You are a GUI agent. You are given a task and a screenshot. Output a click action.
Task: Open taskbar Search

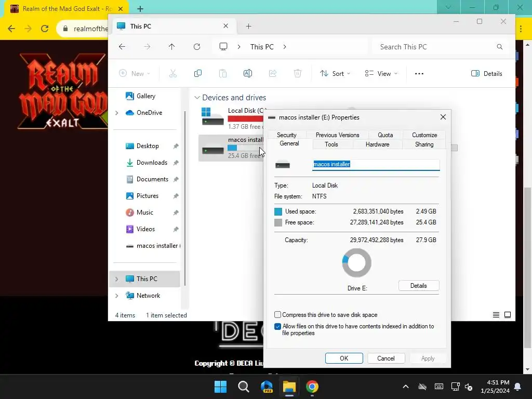(x=244, y=387)
